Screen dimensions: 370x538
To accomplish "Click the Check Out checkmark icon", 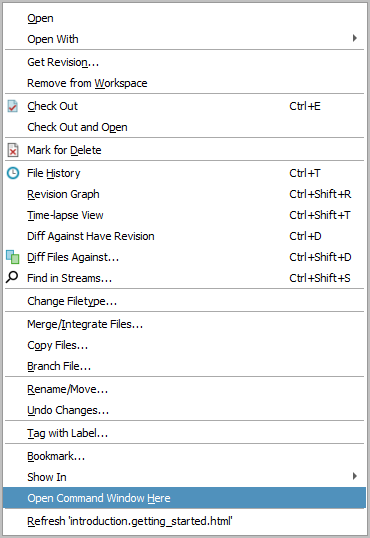I will click(x=13, y=106).
